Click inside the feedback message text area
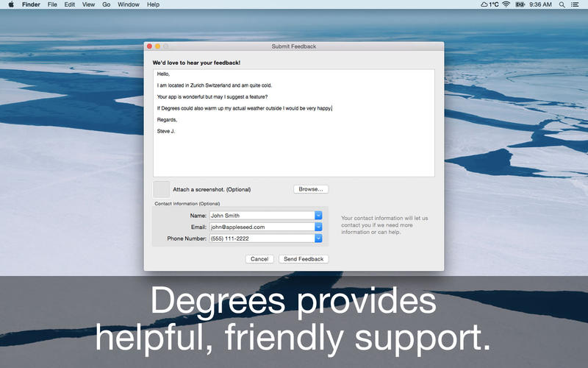 293,147
